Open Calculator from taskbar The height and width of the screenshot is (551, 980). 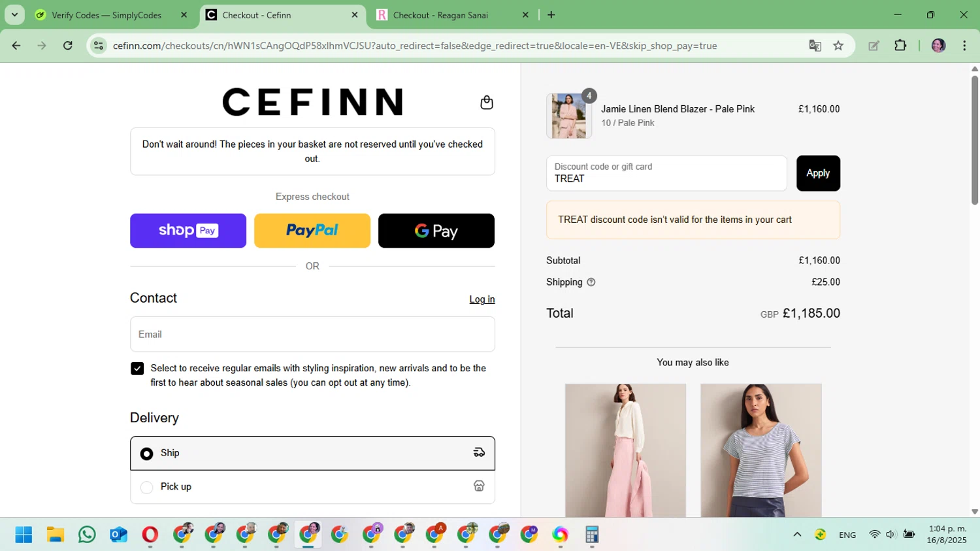click(x=592, y=535)
